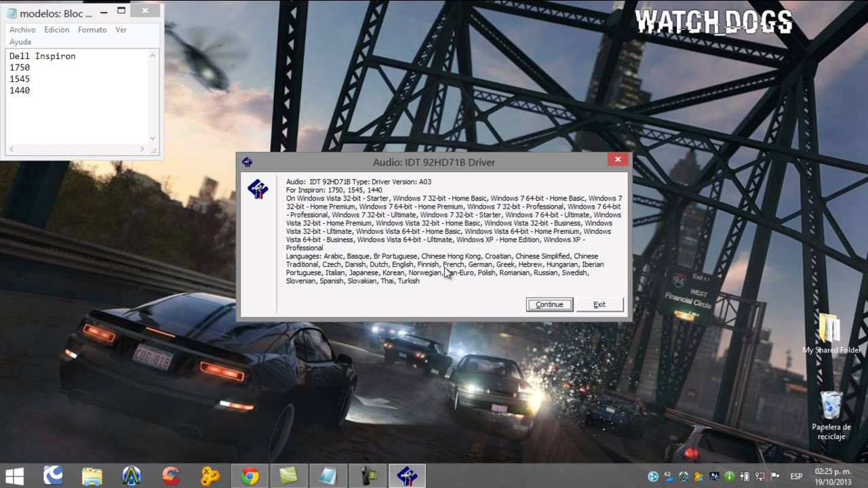Click the large installer icon inside the driver dialog

point(258,188)
